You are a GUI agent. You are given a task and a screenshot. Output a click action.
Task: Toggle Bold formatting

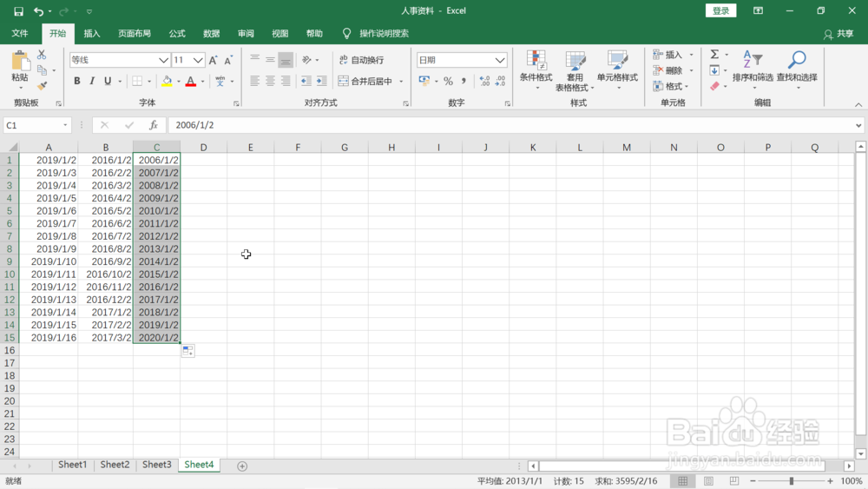pyautogui.click(x=77, y=82)
